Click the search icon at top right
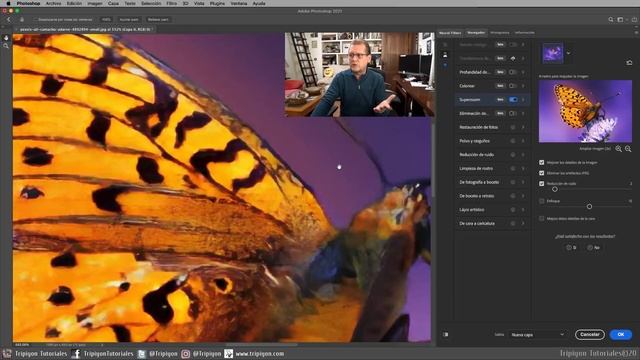 (x=611, y=19)
